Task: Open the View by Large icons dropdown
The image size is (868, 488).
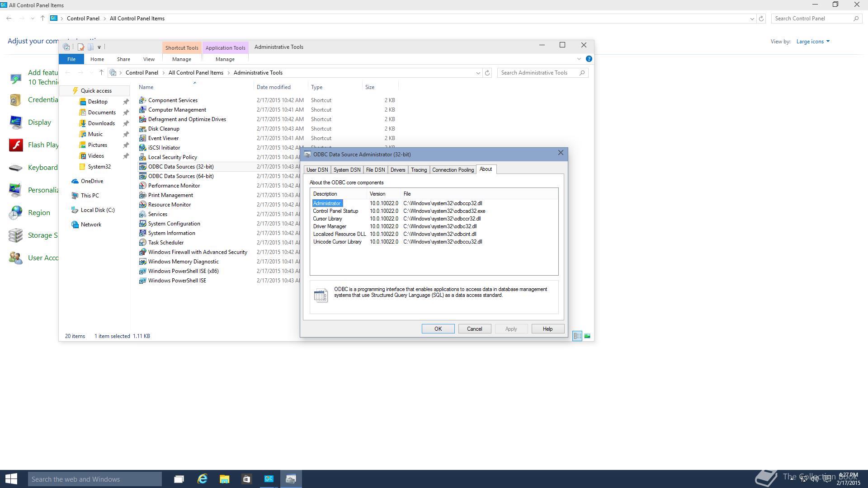Action: click(x=812, y=42)
